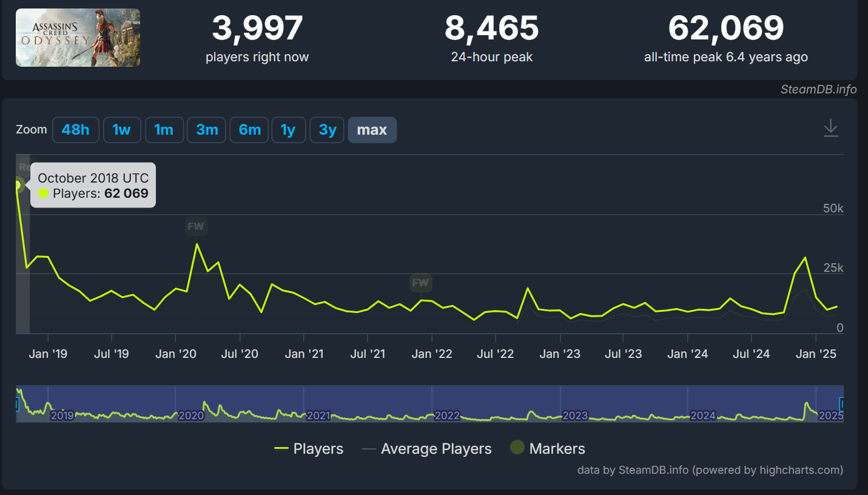Click the October 2018 peak data point

click(x=17, y=185)
